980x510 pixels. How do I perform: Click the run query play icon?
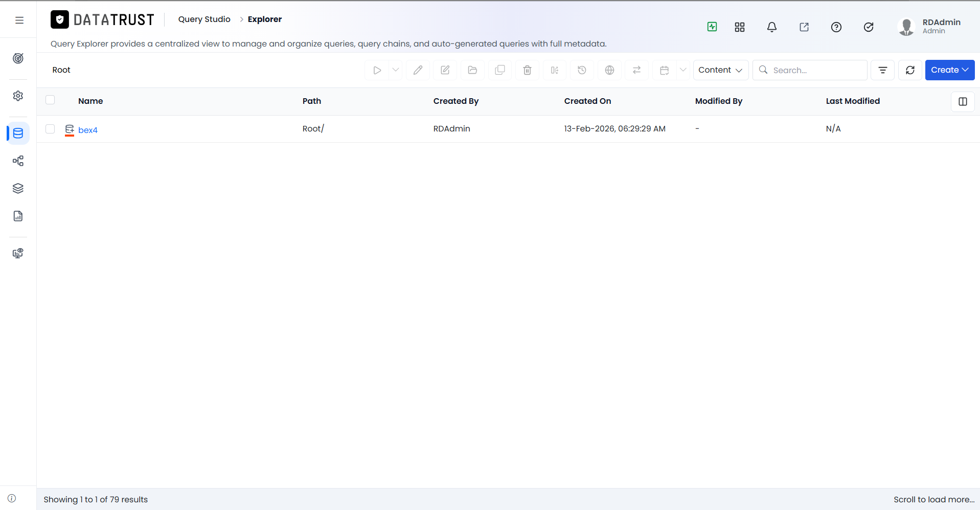(377, 70)
